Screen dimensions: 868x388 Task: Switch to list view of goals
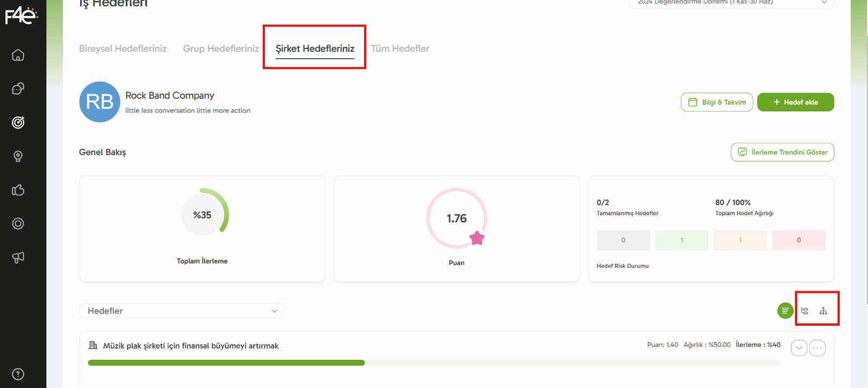click(785, 311)
